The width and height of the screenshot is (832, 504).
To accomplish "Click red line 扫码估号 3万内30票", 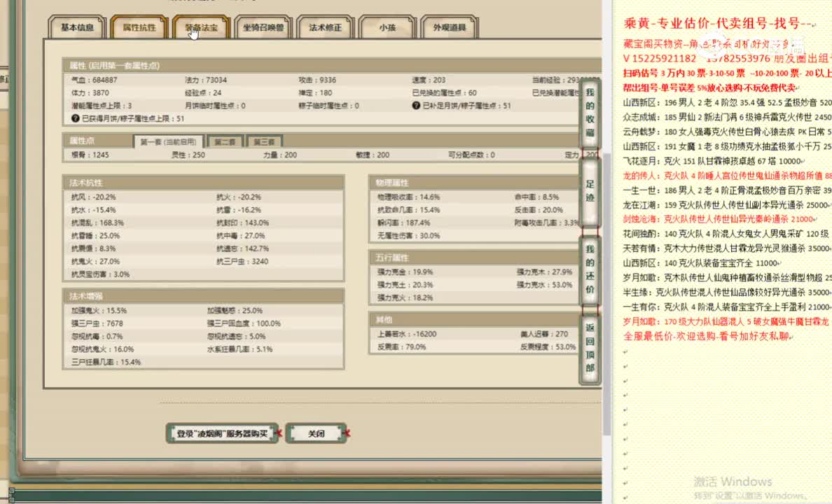I will coord(727,73).
